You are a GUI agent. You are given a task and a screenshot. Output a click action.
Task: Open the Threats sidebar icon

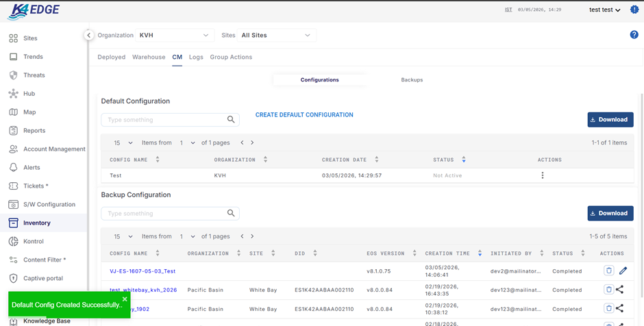[x=13, y=75]
